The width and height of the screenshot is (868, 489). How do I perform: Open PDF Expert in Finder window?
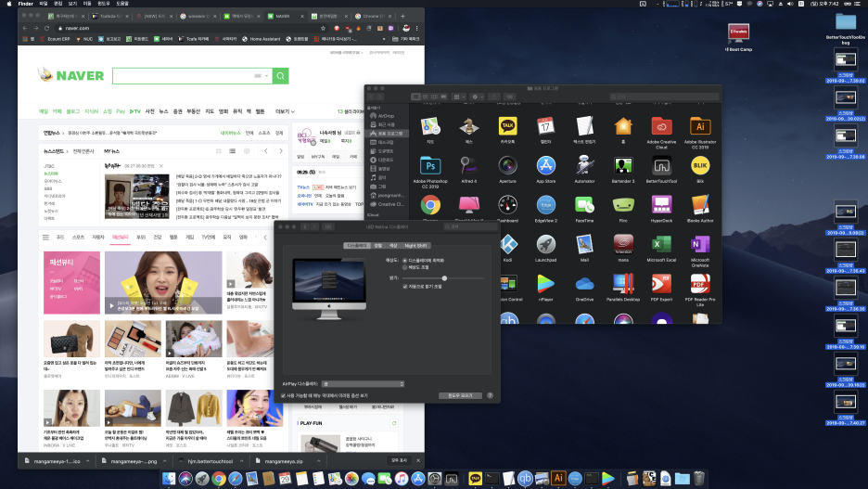pyautogui.click(x=661, y=284)
